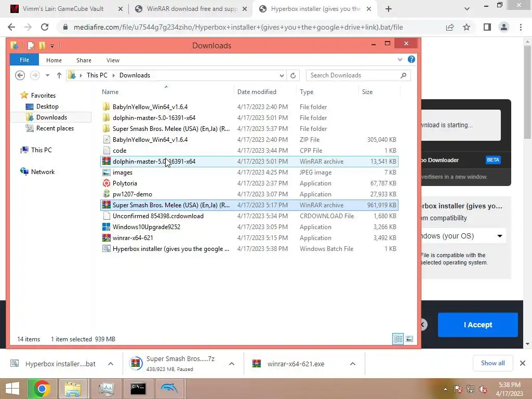
Task: Open the File menu tab
Action: [24, 60]
